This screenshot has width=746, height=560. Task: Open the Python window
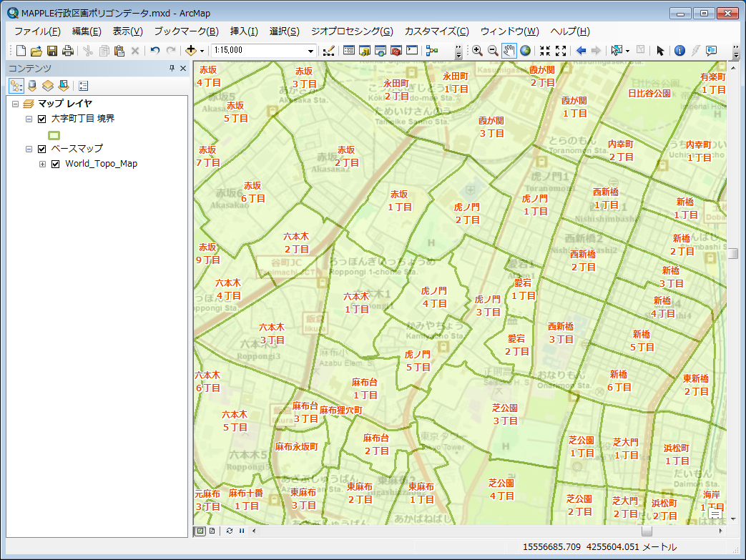click(412, 51)
